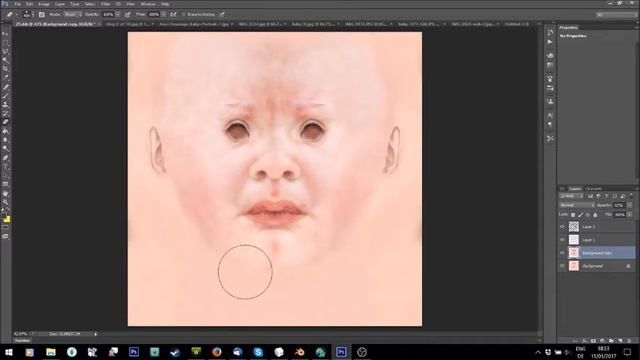Select the Properties panel tab
Screen dimensions: 640x360
click(x=569, y=27)
